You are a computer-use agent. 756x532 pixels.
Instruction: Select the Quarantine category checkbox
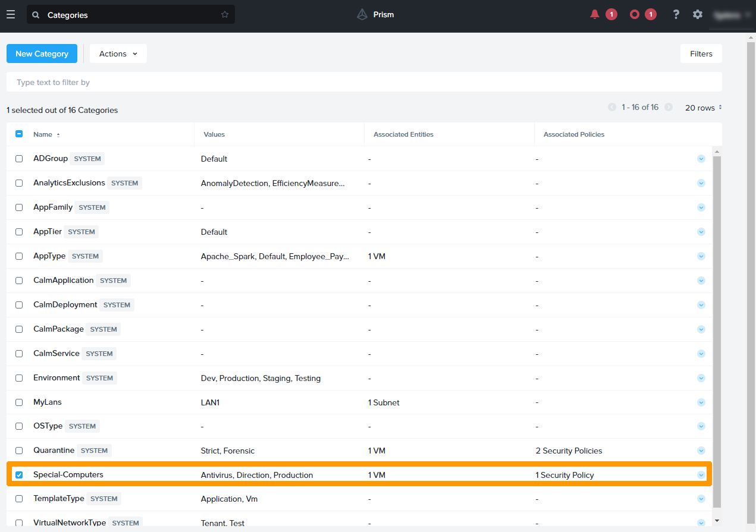point(19,451)
